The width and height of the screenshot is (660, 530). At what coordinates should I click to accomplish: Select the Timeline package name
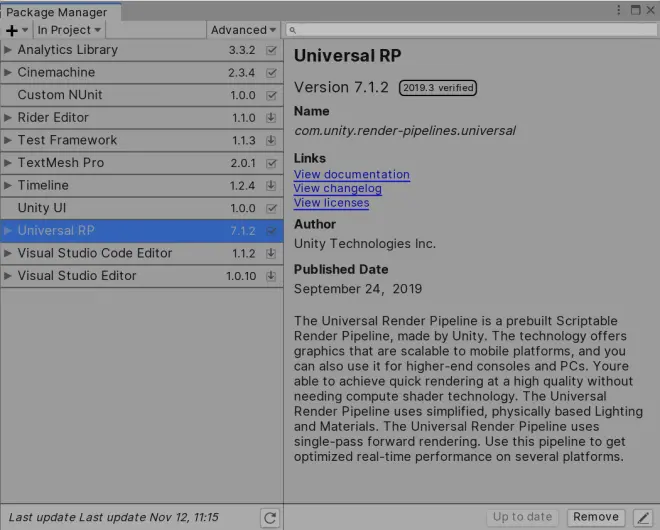pos(43,185)
